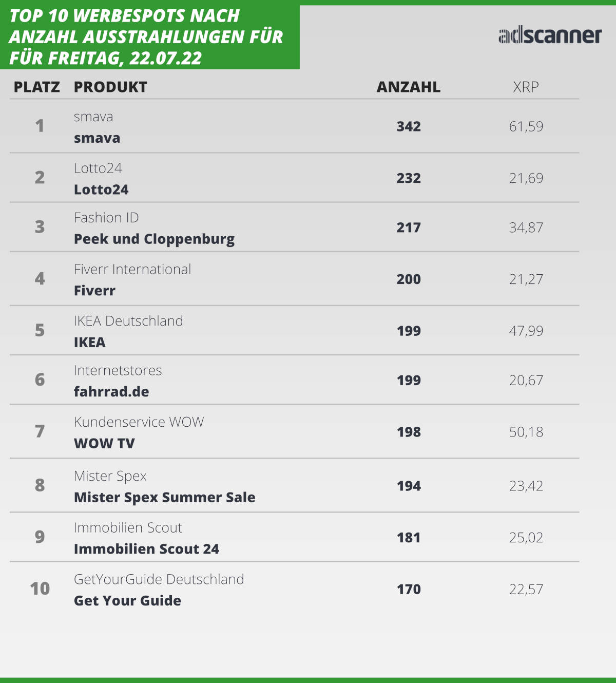Viewport: 616px width, 683px height.
Task: Click Mister Spex Summer Sale entry
Action: [x=164, y=498]
